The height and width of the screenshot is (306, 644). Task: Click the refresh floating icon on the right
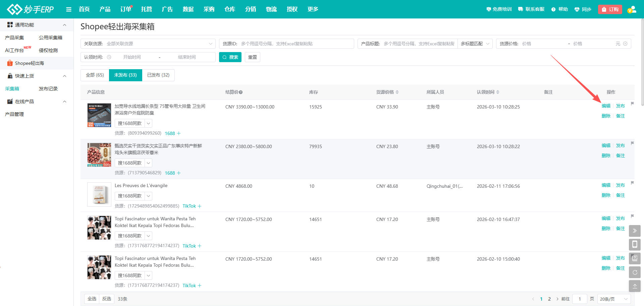pos(635,272)
